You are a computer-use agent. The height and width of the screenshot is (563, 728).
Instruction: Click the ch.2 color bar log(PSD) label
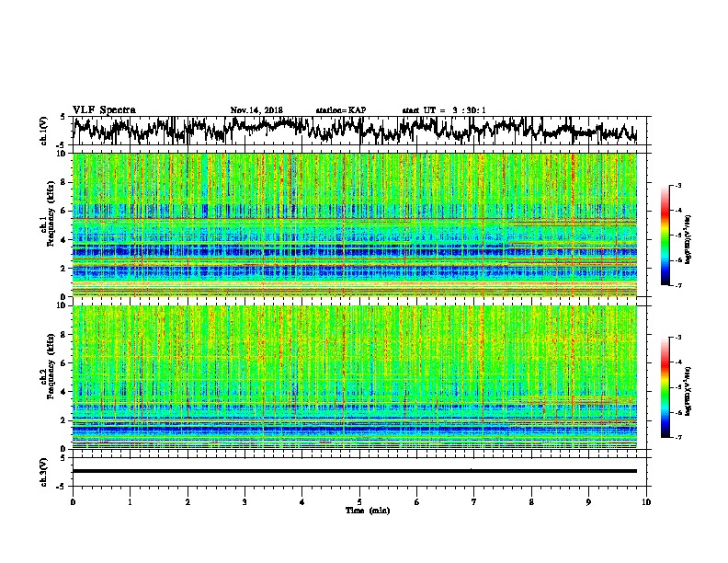click(x=688, y=391)
